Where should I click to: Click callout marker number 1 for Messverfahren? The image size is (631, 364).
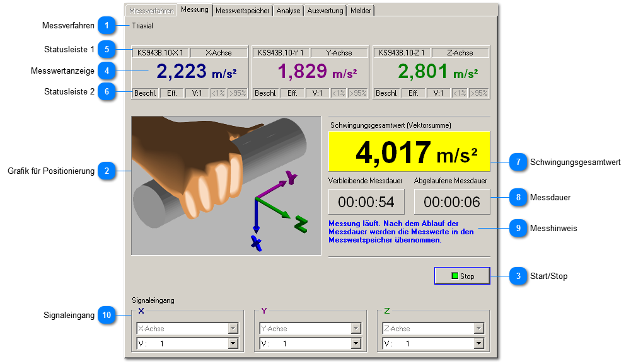click(107, 26)
